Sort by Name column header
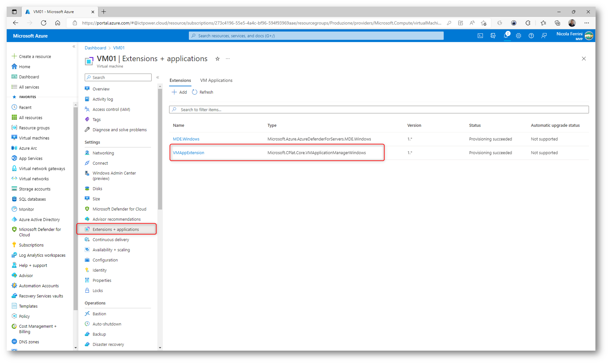 [x=178, y=125]
